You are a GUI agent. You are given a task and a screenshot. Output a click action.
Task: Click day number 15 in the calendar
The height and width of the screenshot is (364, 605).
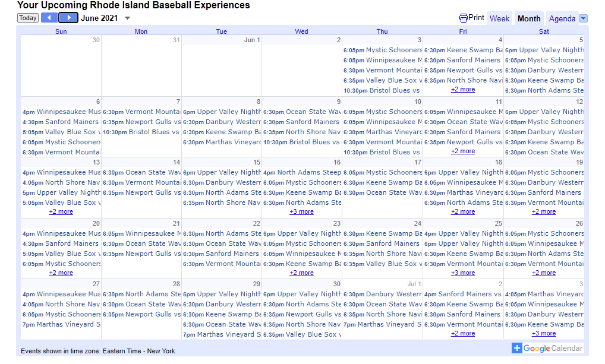[257, 163]
